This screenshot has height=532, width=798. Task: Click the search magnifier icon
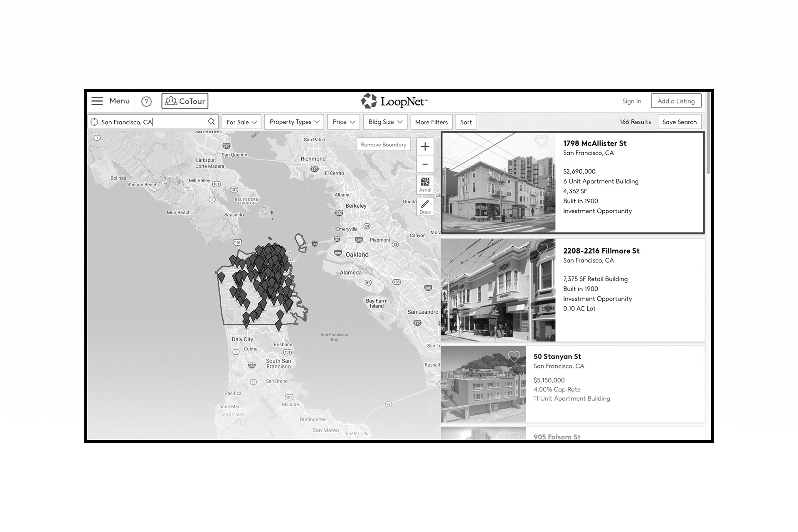211,122
